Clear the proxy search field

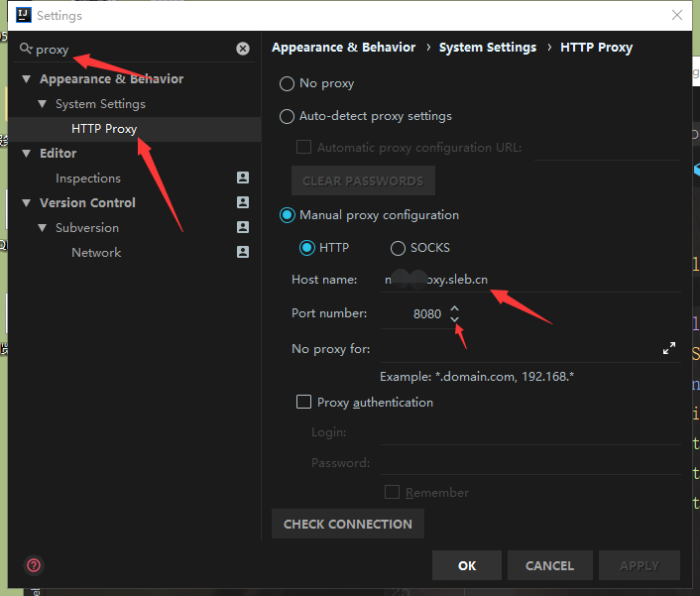pos(243,49)
